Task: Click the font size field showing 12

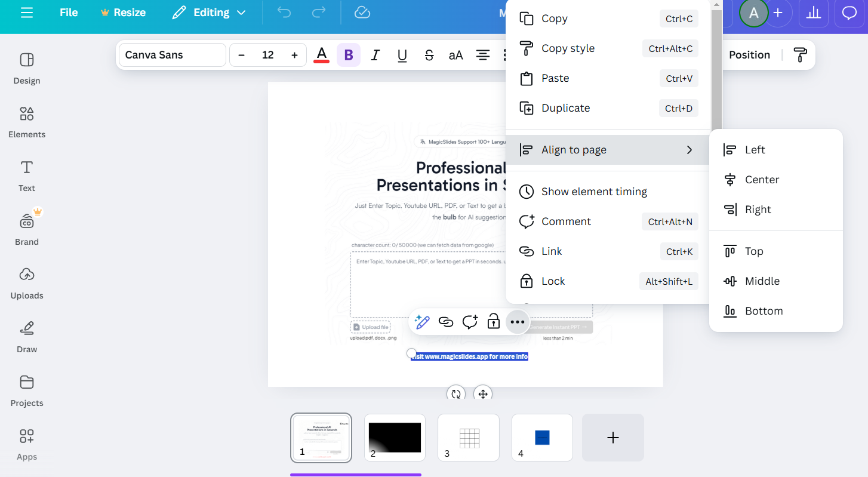Action: point(268,55)
